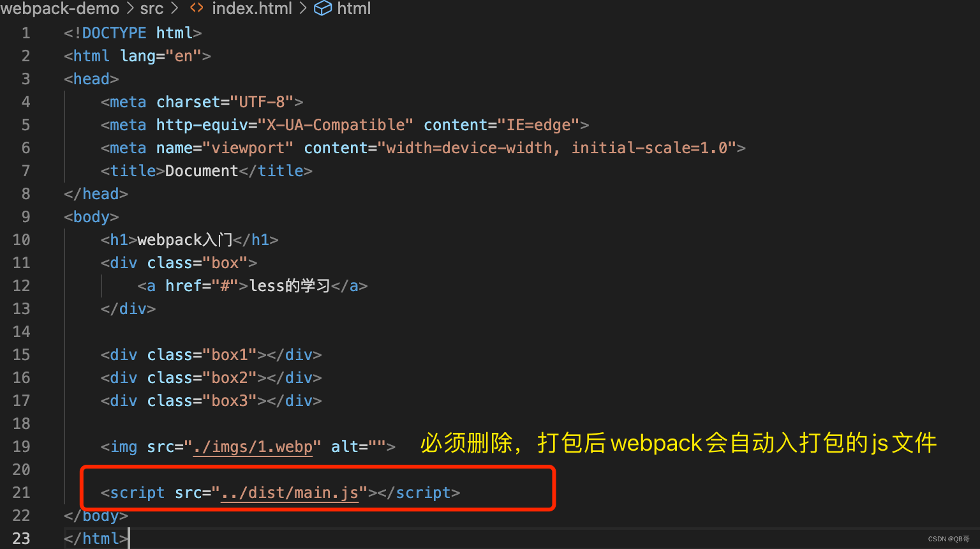Expand chevron after src breadcrumb
Viewport: 980px width, 549px height.
[x=174, y=8]
